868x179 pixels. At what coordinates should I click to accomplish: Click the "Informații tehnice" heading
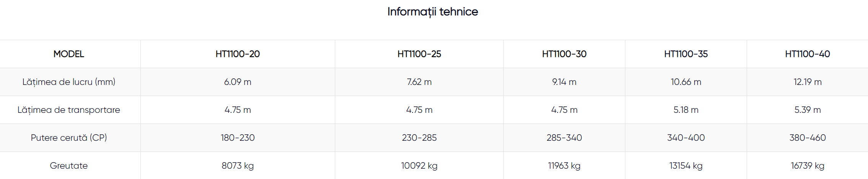[x=432, y=12]
